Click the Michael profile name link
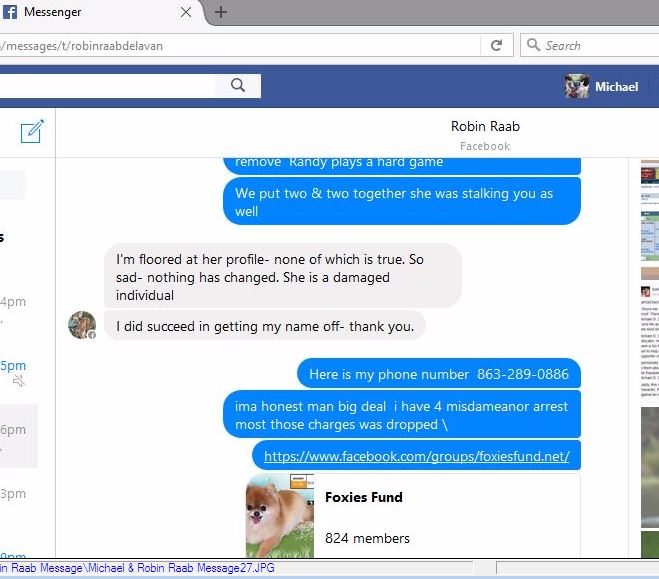659x579 pixels. [617, 87]
